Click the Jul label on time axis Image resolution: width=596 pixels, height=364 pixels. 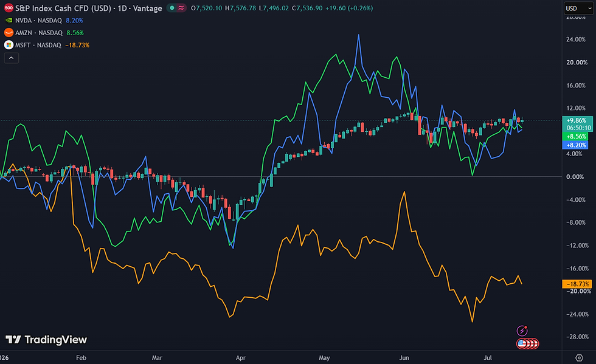pos(488,358)
